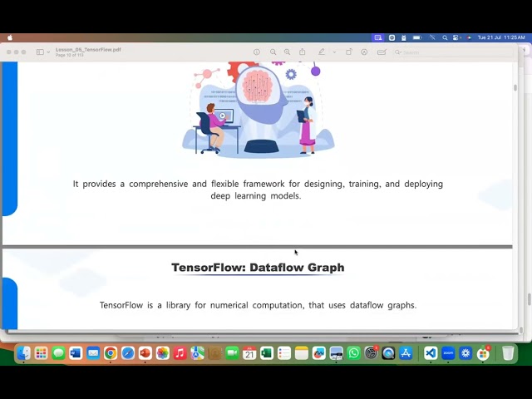This screenshot has height=399, width=532.
Task: Show the PDF inspector info panel
Action: (257, 52)
